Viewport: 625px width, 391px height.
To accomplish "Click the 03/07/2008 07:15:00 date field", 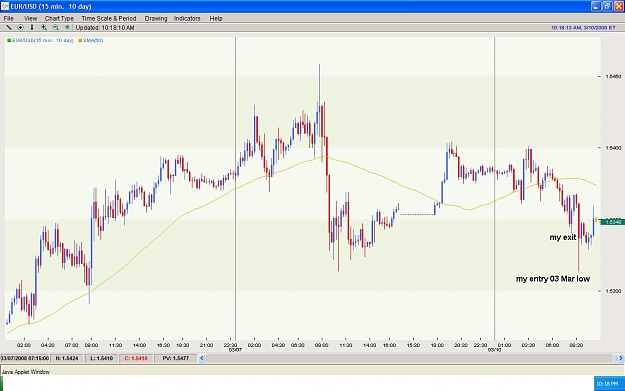I will [x=25, y=358].
